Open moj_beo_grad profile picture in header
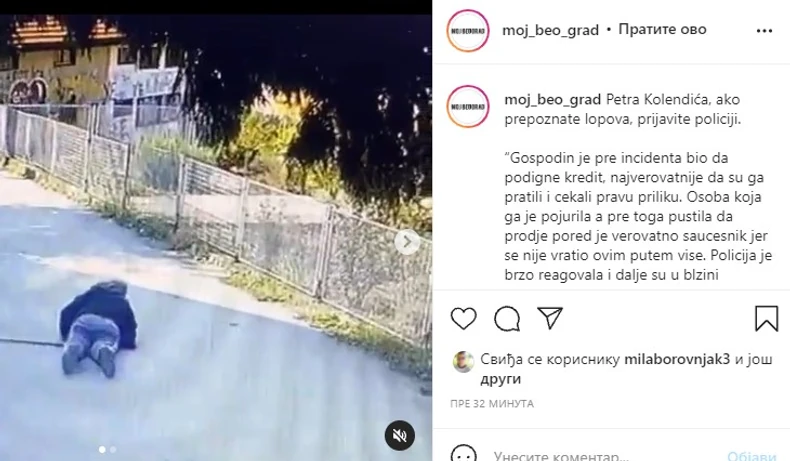 coord(468,30)
